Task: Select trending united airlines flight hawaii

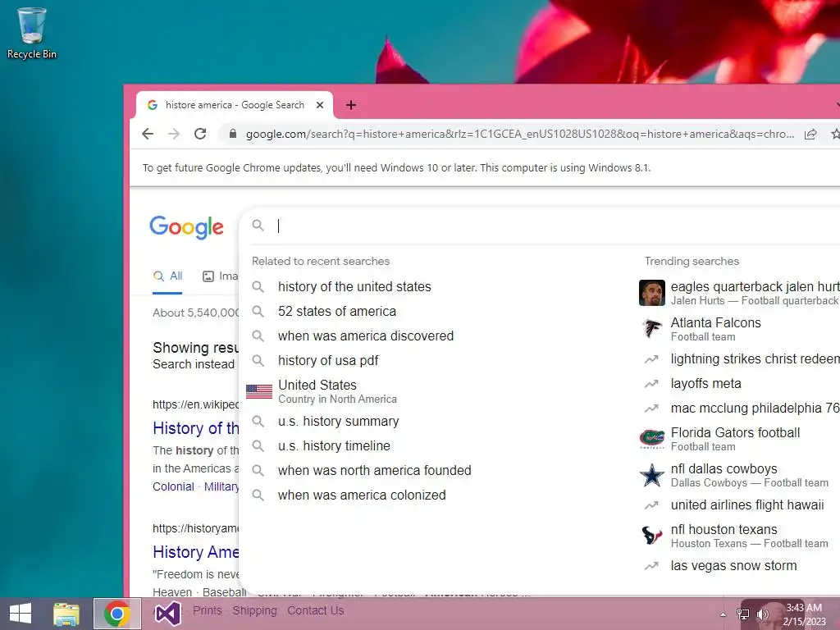Action: tap(746, 505)
